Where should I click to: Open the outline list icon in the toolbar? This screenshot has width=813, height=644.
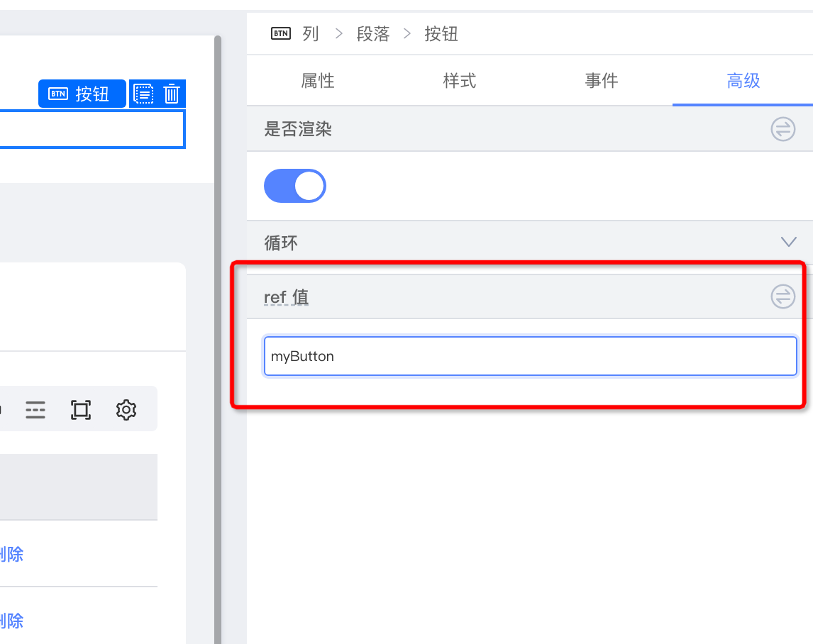coord(35,409)
